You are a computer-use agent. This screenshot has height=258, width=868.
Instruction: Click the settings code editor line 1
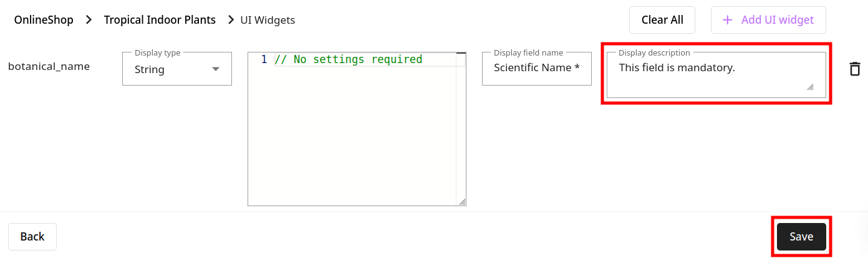(x=365, y=59)
